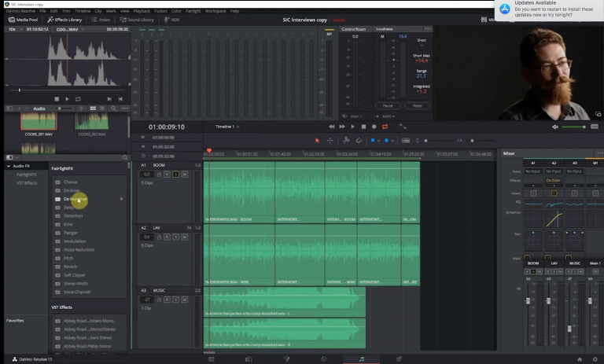Open the Fairlight menu

(193, 11)
